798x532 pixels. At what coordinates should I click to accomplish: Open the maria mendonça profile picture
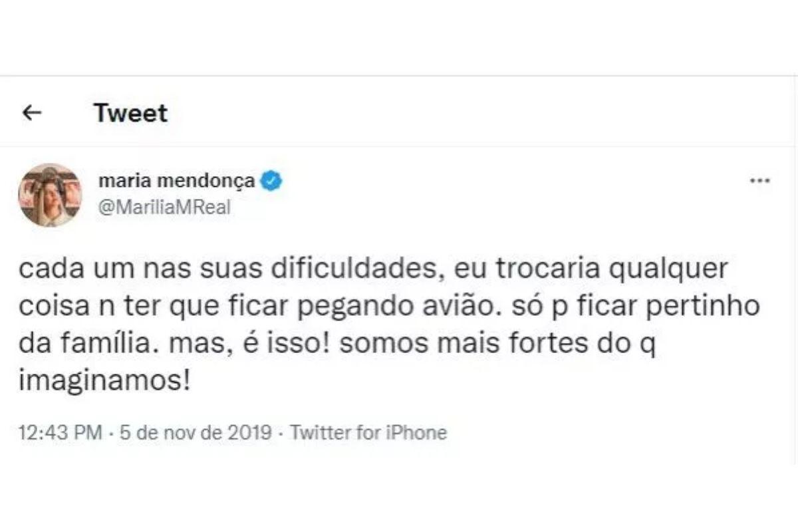[50, 195]
